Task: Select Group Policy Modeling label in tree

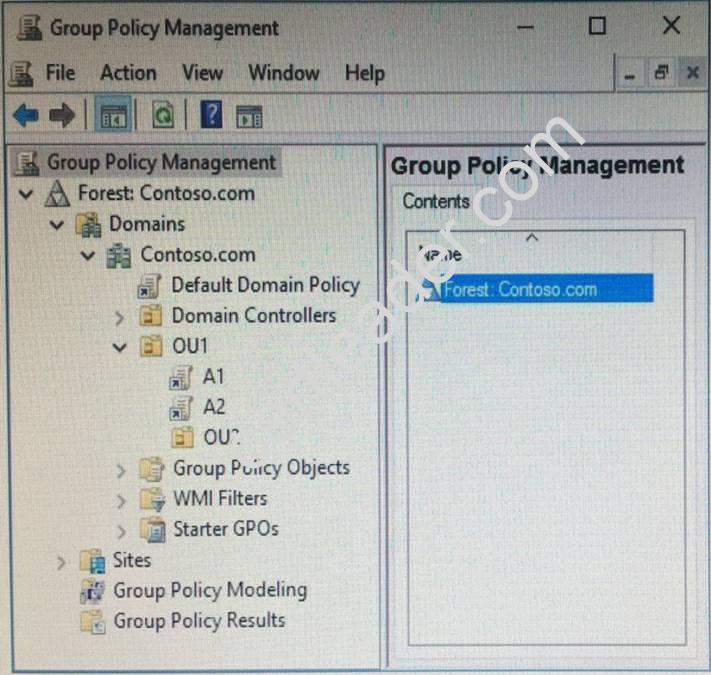Action: [x=210, y=591]
